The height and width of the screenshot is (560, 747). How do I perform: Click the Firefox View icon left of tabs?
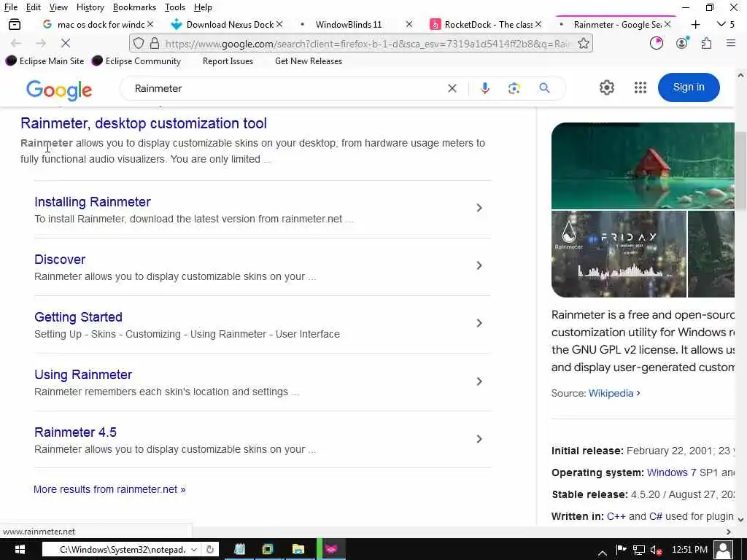tap(15, 24)
